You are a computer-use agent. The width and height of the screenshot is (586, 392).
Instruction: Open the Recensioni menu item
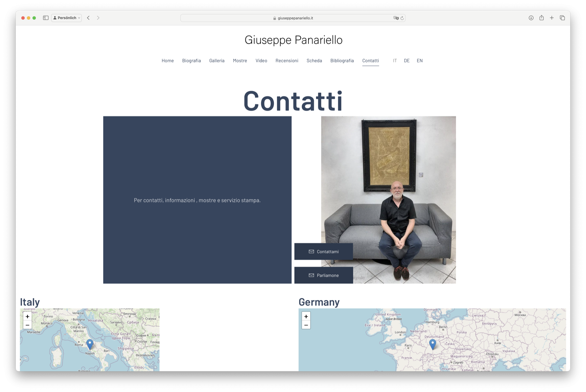coord(287,61)
